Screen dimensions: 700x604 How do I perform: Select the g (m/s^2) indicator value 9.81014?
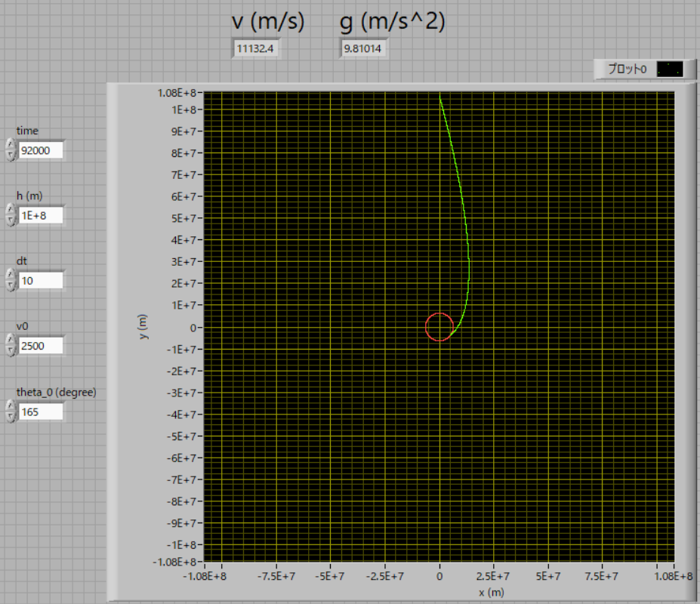click(364, 48)
